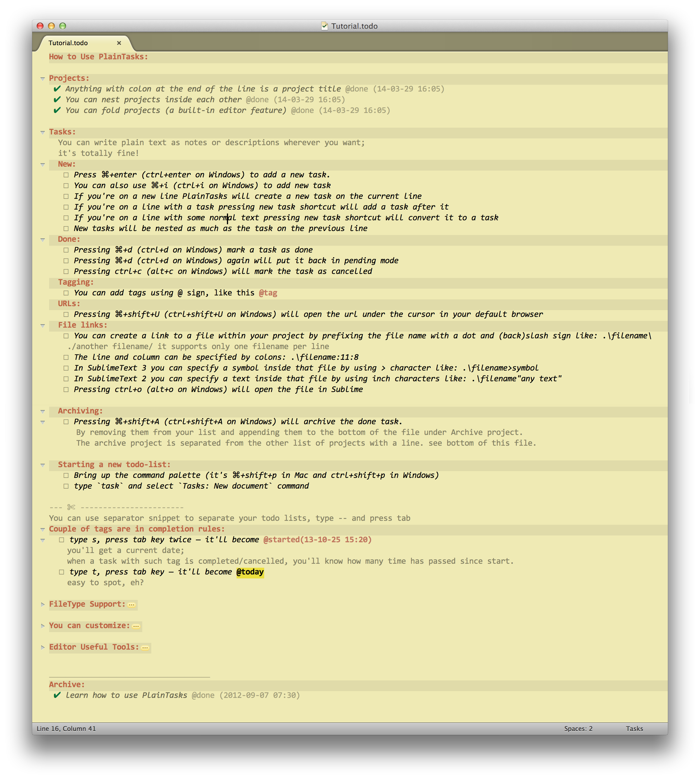Click checkbox for 'type t, press tab key'

pyautogui.click(x=62, y=572)
